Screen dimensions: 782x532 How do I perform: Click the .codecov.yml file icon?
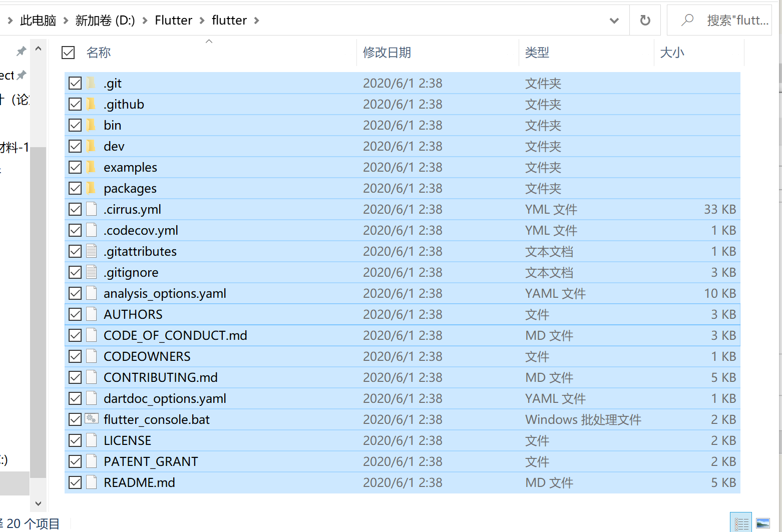(x=91, y=230)
